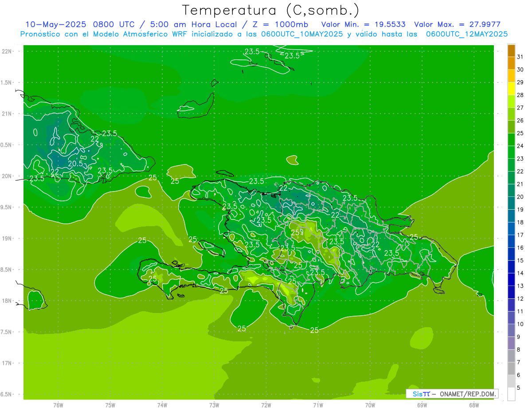Click the yellow swatch between 28 and 29

pos(511,89)
